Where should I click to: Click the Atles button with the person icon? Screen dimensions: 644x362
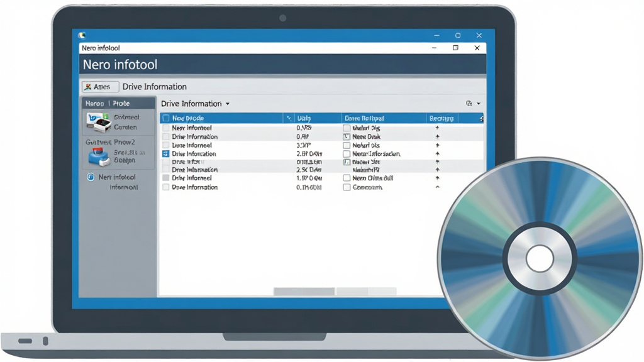[101, 87]
